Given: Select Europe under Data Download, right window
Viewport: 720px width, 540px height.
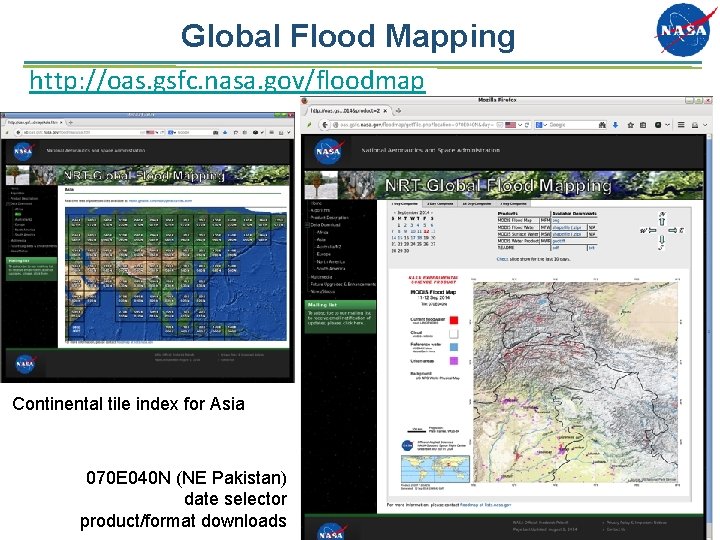Looking at the screenshot, I should pyautogui.click(x=324, y=253).
